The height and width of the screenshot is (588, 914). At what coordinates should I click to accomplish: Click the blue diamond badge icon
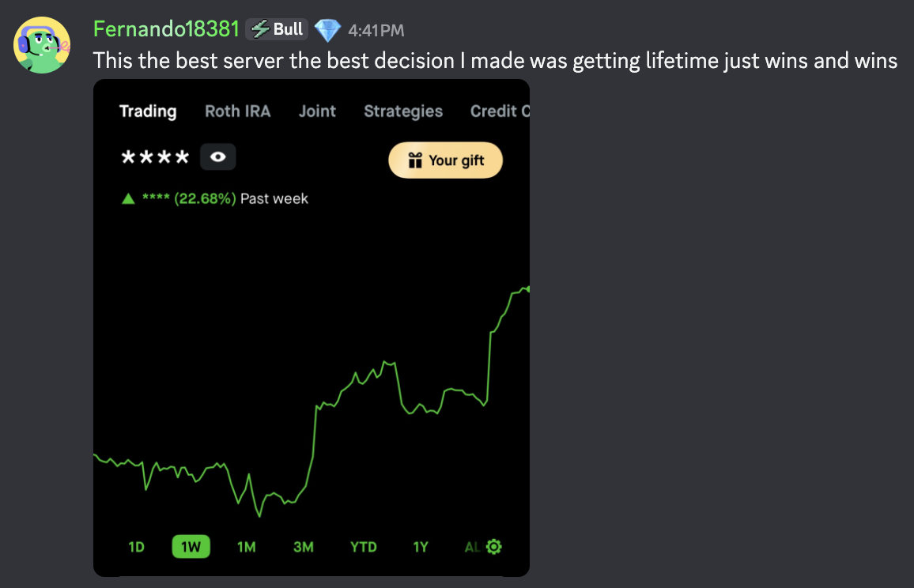(327, 30)
